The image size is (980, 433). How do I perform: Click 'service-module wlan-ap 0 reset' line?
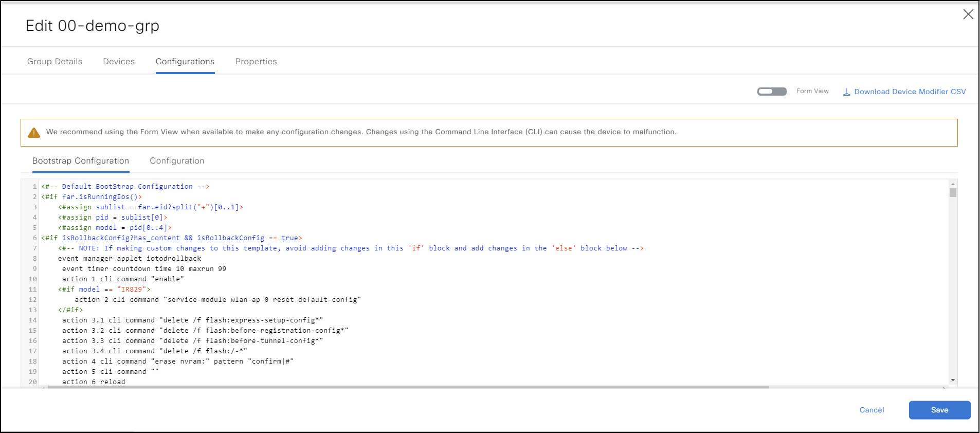click(218, 299)
